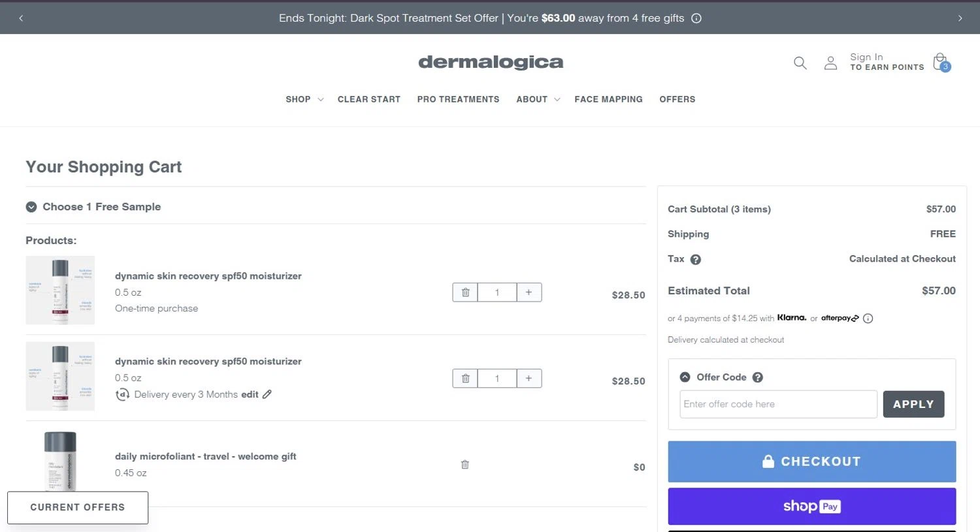Increase quantity of one-time purchase moisturizer
Screen dimensions: 980x532
[x=529, y=292]
